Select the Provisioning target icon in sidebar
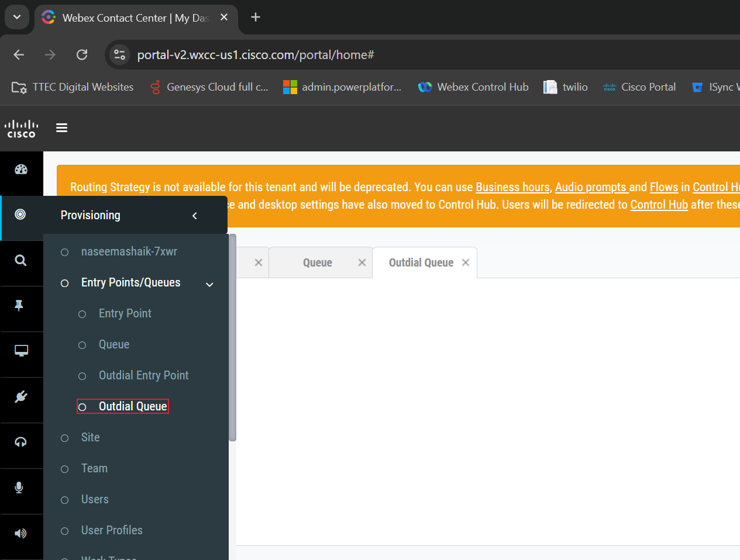The width and height of the screenshot is (740, 560). 20,214
